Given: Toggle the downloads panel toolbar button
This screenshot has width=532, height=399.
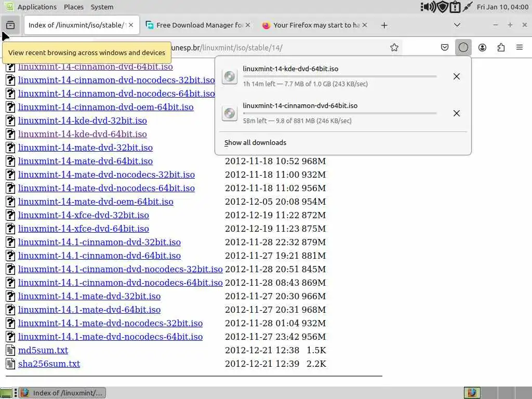Looking at the screenshot, I should point(463,47).
